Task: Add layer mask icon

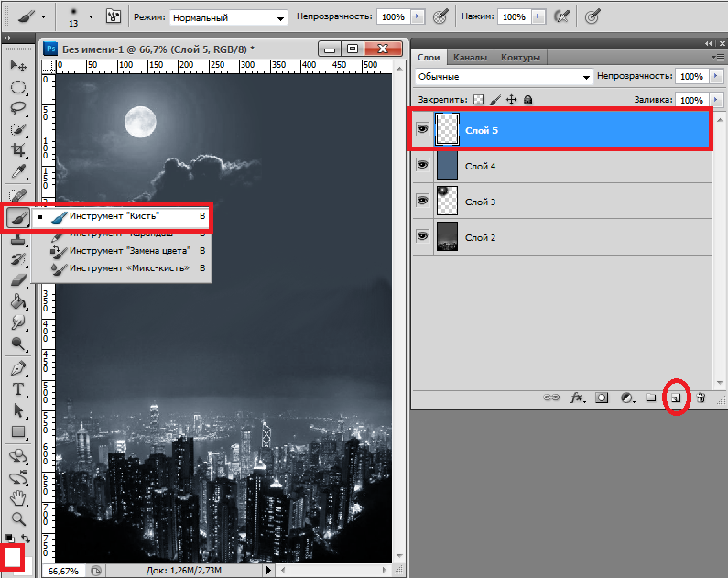Action: pyautogui.click(x=602, y=398)
